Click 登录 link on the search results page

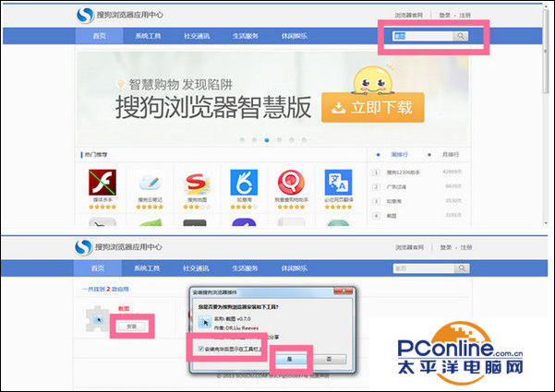pyautogui.click(x=446, y=247)
